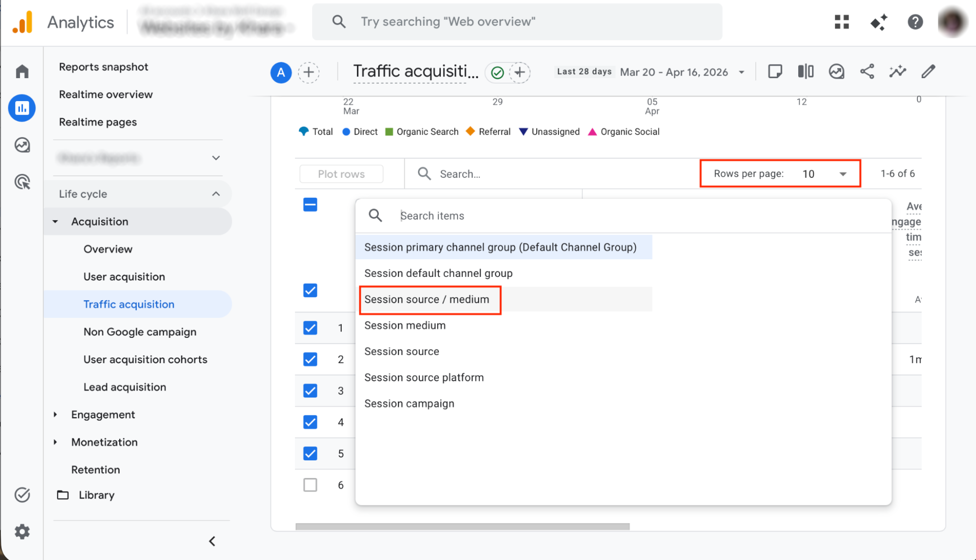
Task: Edit the report with the pencil icon
Action: click(928, 71)
